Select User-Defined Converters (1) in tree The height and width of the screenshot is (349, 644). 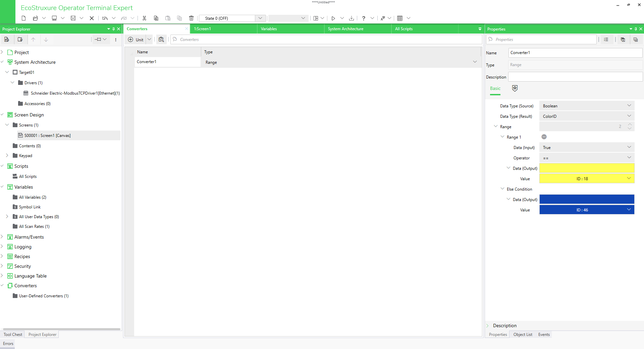(x=44, y=296)
